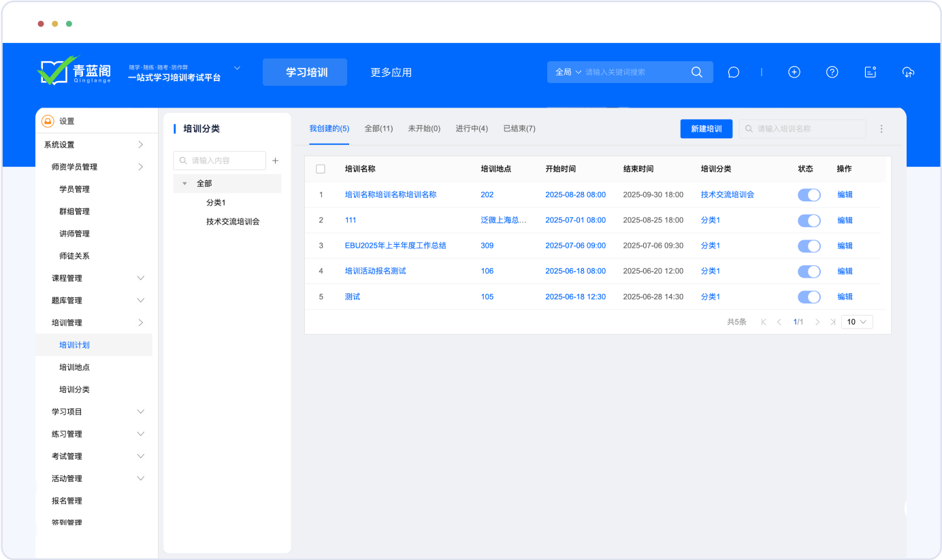Click the plus circle add icon in header

coord(794,72)
